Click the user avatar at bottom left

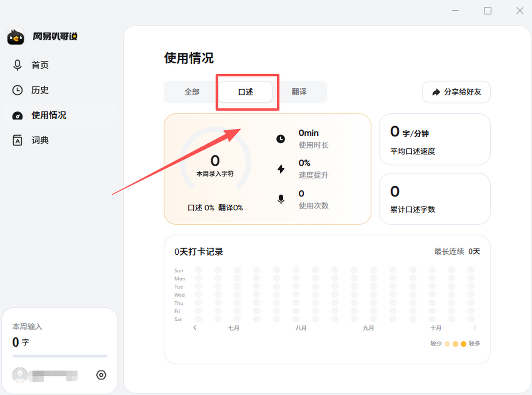pyautogui.click(x=20, y=375)
